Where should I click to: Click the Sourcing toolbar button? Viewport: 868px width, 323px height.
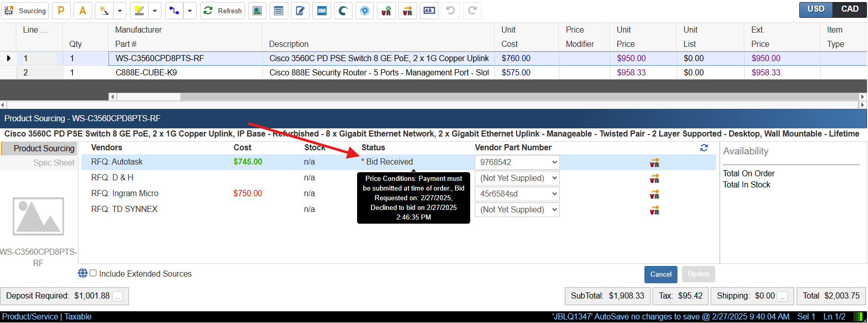tap(25, 11)
